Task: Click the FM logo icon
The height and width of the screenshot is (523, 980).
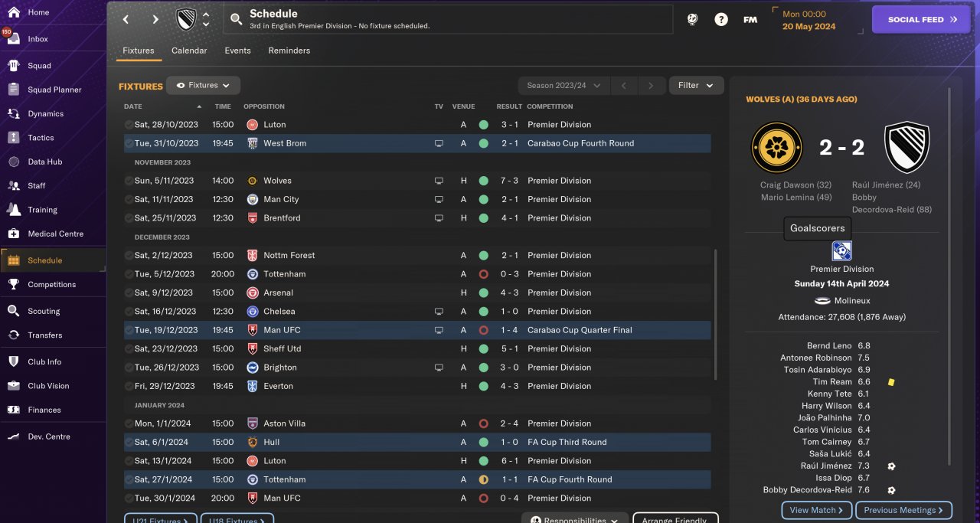Action: pyautogui.click(x=750, y=20)
